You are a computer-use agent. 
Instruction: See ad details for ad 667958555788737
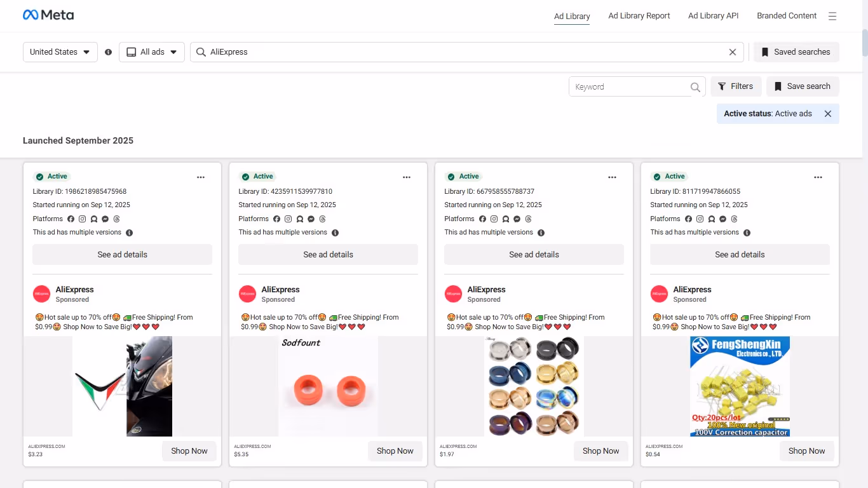coord(534,255)
